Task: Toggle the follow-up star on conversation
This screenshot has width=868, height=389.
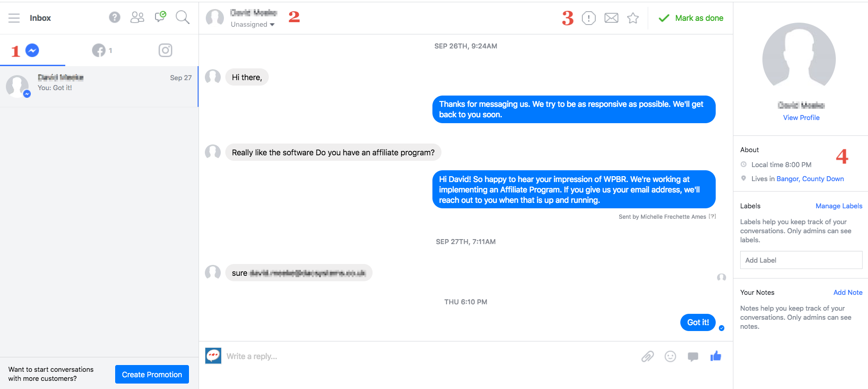Action: point(633,18)
